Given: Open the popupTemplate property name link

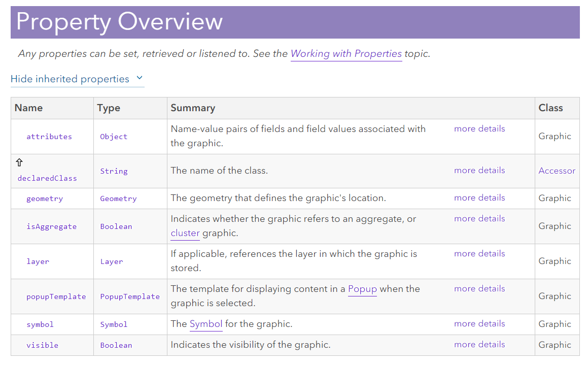Looking at the screenshot, I should (56, 296).
